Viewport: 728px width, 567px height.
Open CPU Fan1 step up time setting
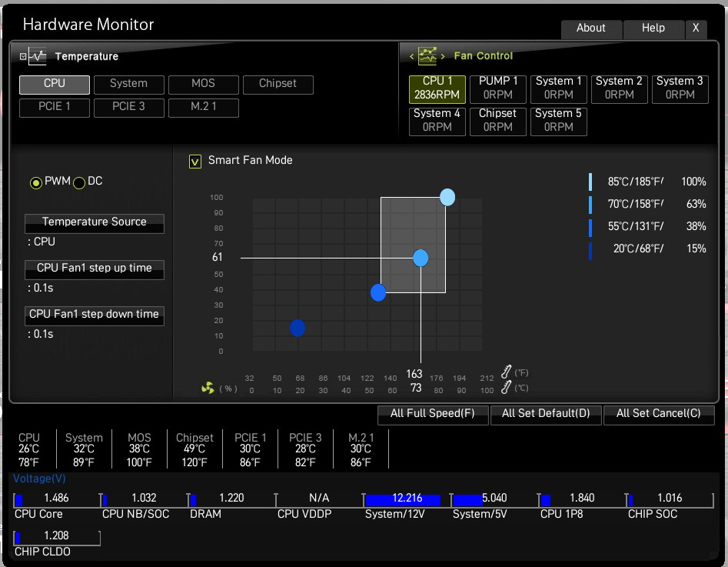coord(95,269)
